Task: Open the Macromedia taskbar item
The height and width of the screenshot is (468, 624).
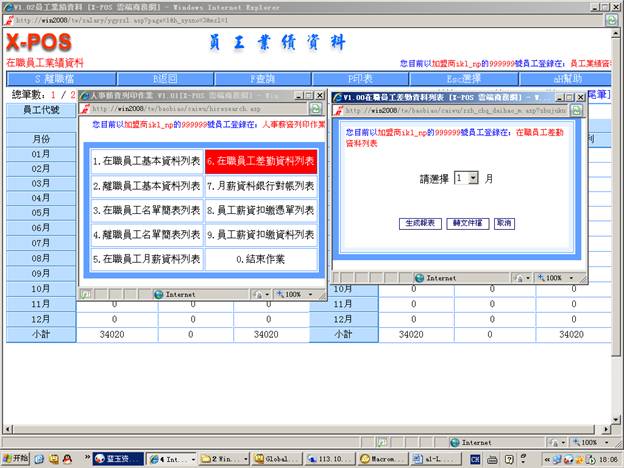Action: [x=379, y=459]
